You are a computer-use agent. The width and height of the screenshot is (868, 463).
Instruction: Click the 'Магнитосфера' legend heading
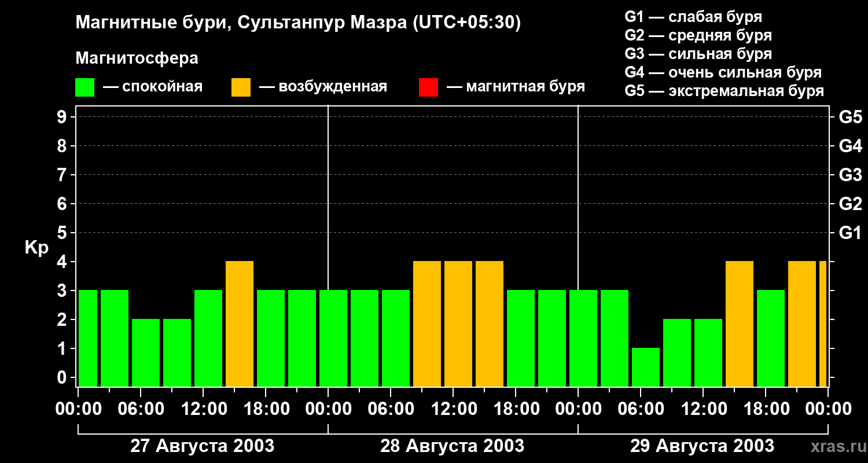137,58
